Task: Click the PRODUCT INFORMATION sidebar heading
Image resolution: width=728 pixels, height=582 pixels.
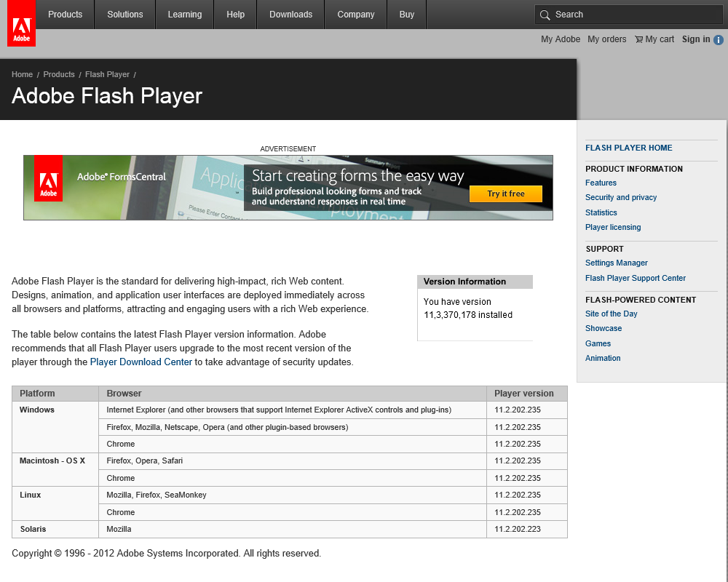Action: (x=634, y=169)
